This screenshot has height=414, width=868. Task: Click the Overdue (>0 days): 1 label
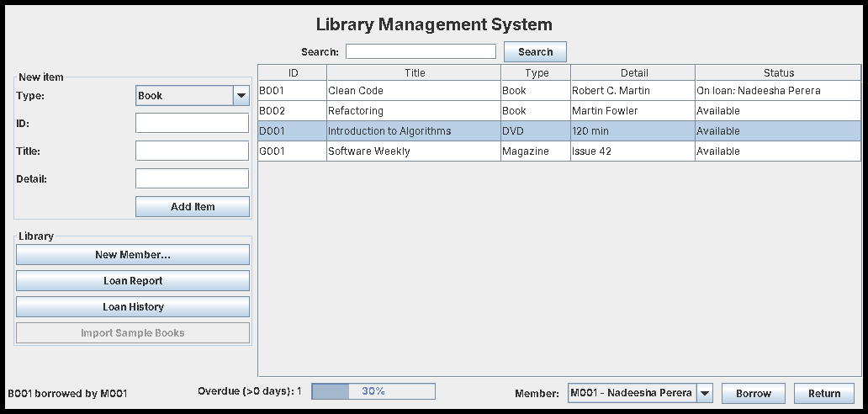click(250, 391)
